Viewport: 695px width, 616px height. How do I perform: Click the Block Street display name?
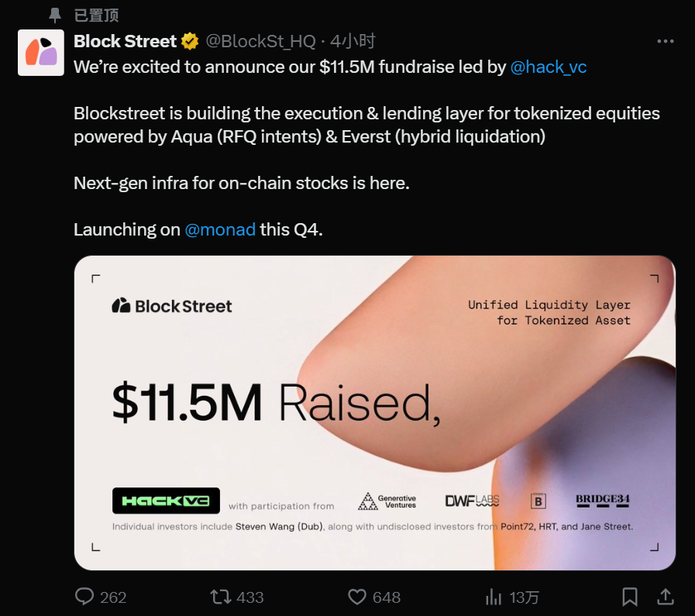pyautogui.click(x=125, y=42)
